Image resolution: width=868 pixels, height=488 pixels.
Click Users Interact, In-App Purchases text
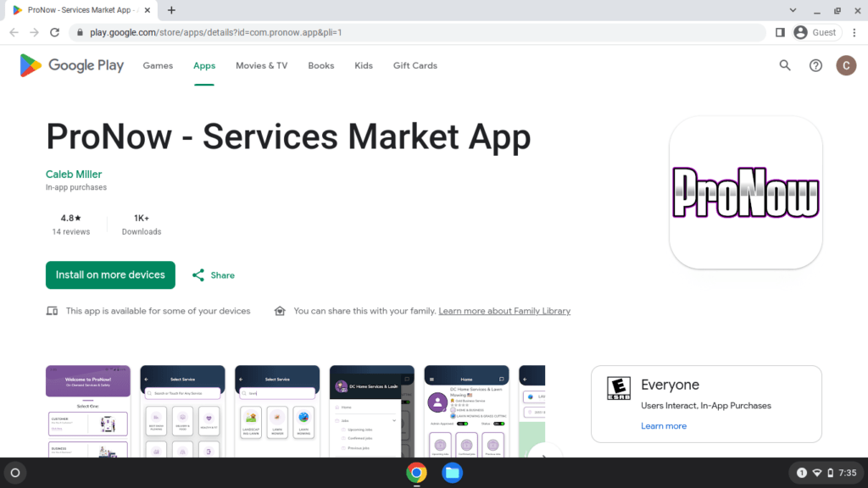pyautogui.click(x=706, y=406)
